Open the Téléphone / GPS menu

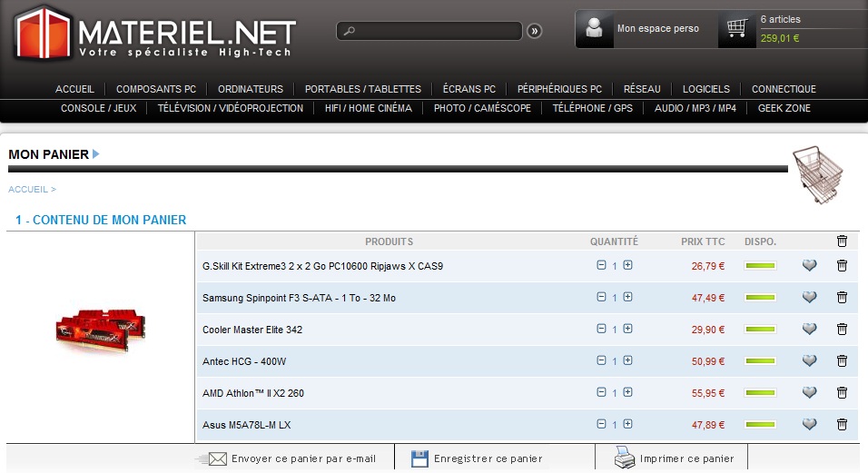pyautogui.click(x=592, y=108)
